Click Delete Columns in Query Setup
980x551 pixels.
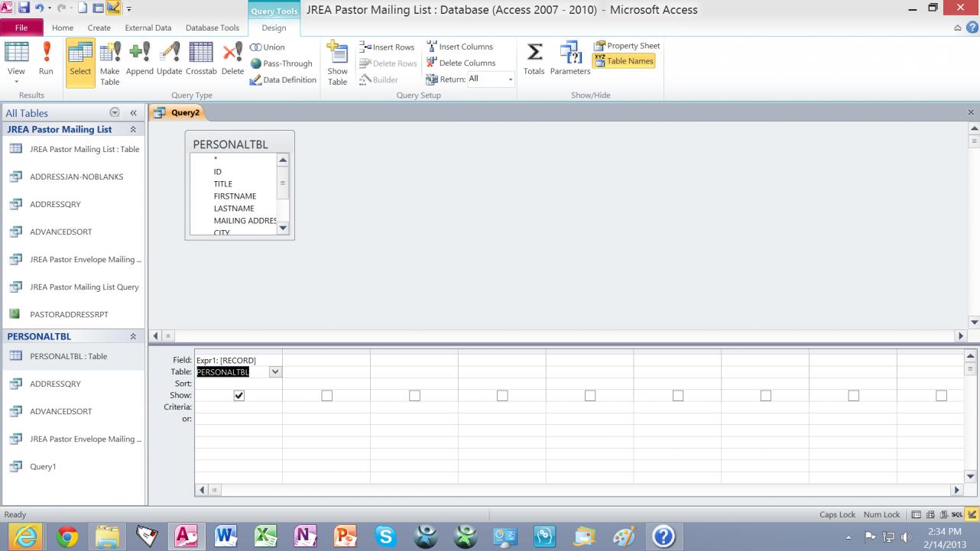(x=460, y=63)
